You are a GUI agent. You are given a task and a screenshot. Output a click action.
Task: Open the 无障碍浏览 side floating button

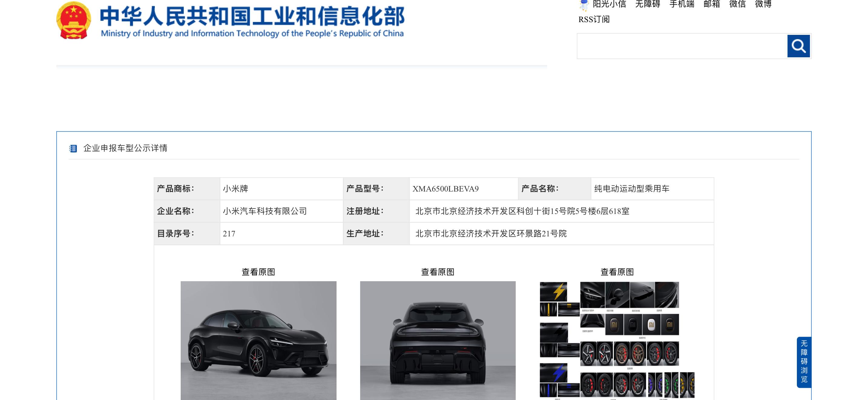tap(804, 362)
